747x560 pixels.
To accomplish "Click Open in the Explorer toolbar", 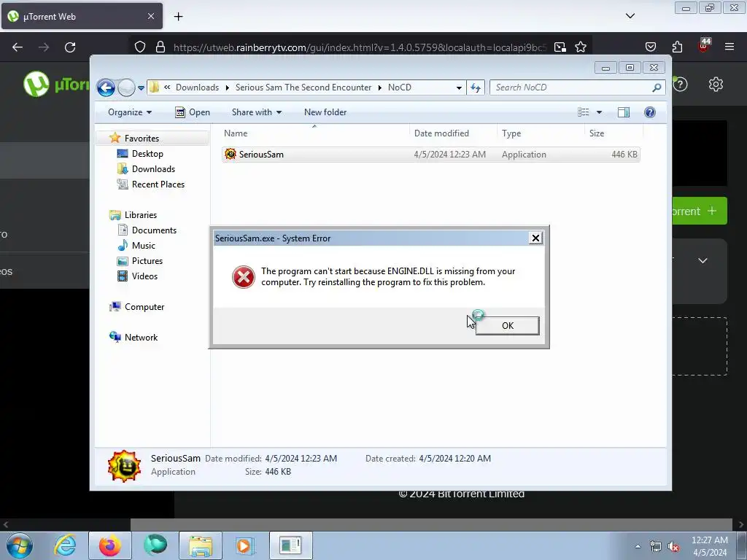I will (x=193, y=112).
